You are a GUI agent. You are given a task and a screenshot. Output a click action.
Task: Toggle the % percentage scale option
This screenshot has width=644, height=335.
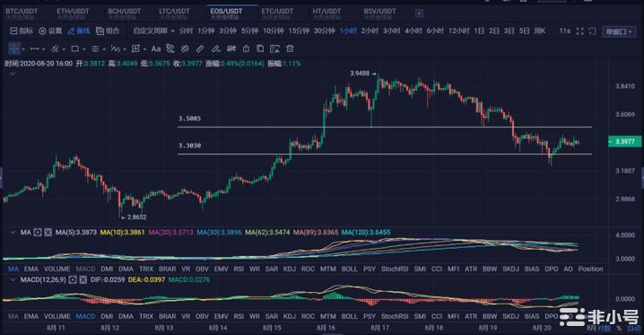pos(619,328)
